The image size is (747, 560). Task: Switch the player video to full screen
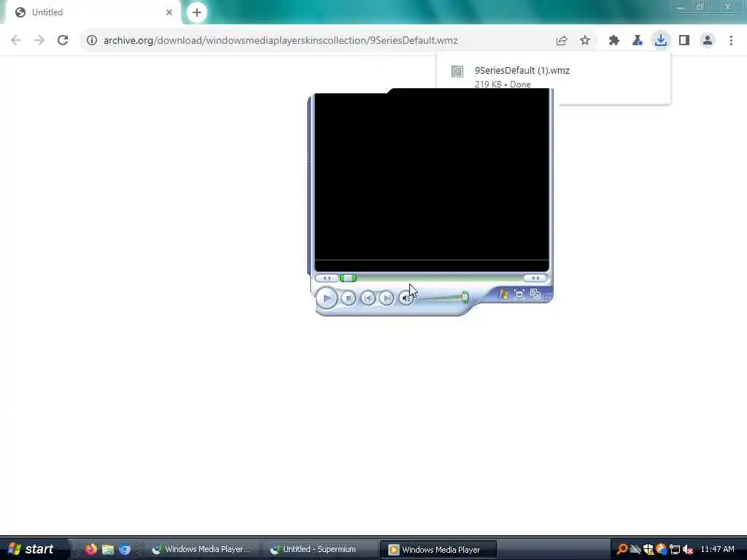coord(519,294)
